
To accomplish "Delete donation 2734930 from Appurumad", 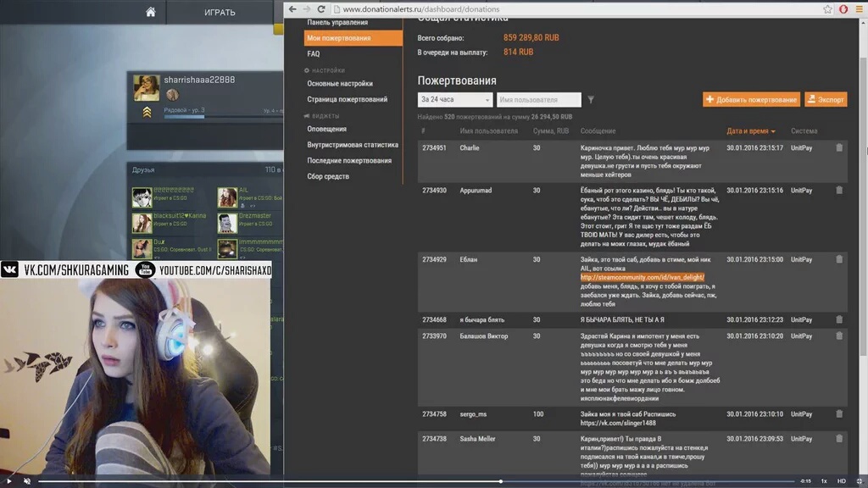I will click(x=839, y=191).
